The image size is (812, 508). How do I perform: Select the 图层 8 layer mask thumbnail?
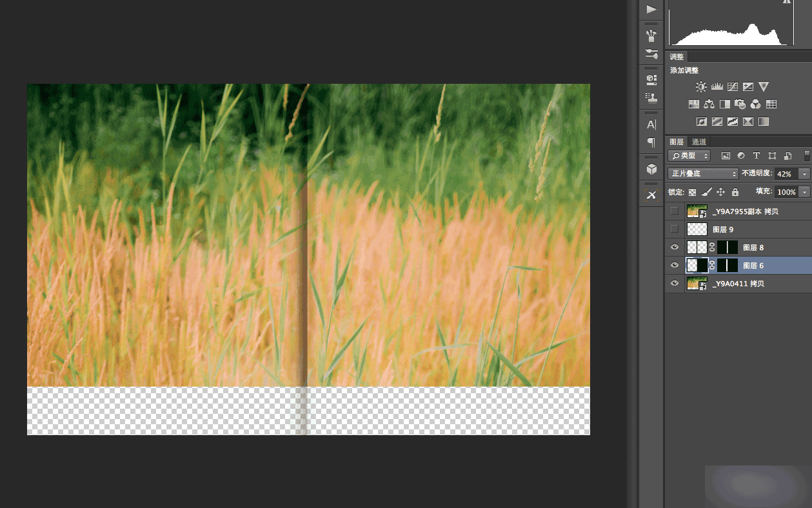[x=728, y=248]
